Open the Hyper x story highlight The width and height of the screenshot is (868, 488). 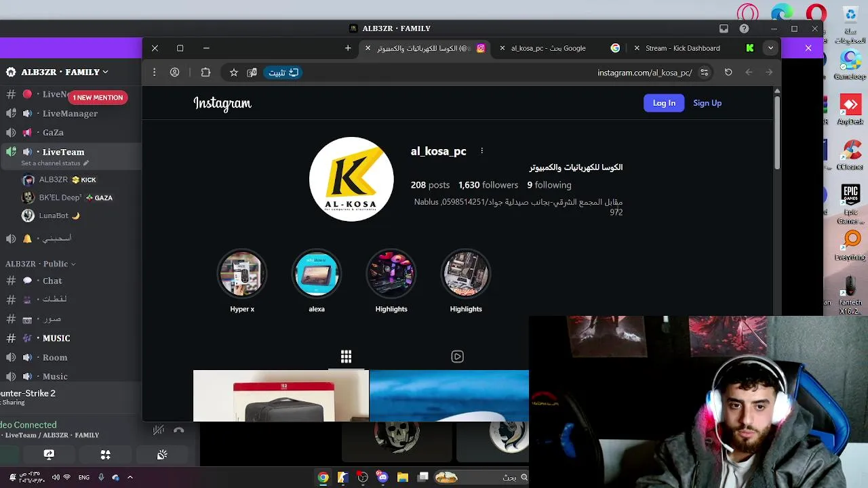coord(242,274)
